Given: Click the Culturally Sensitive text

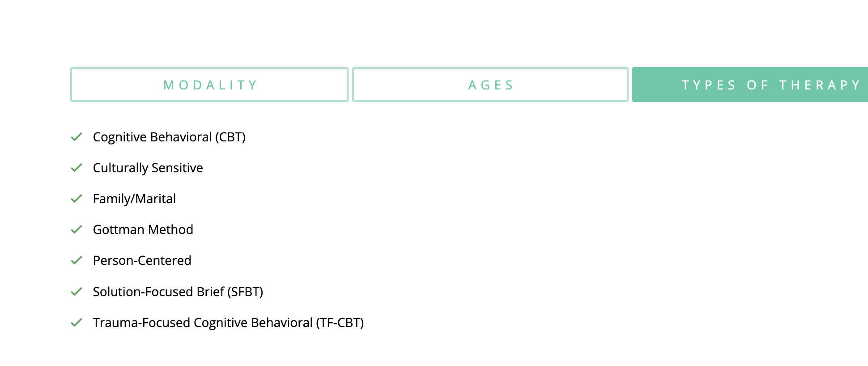Looking at the screenshot, I should pyautogui.click(x=148, y=168).
